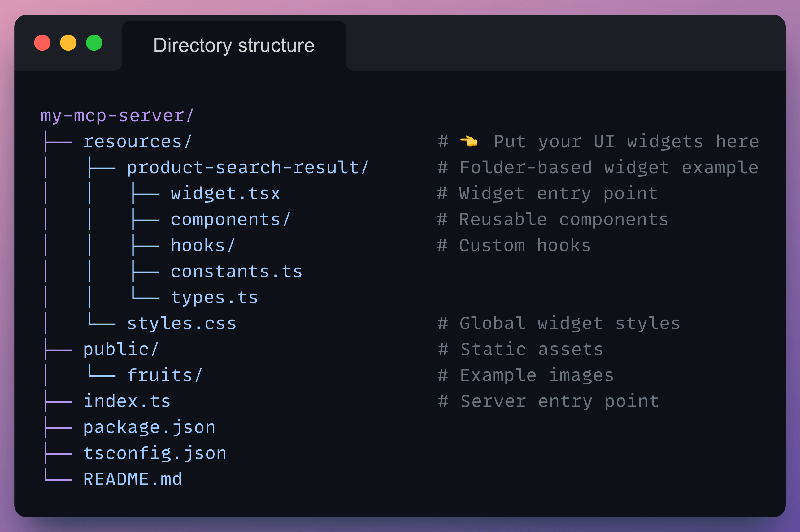This screenshot has height=532, width=800.
Task: Click the green maximize window button
Action: tap(94, 43)
